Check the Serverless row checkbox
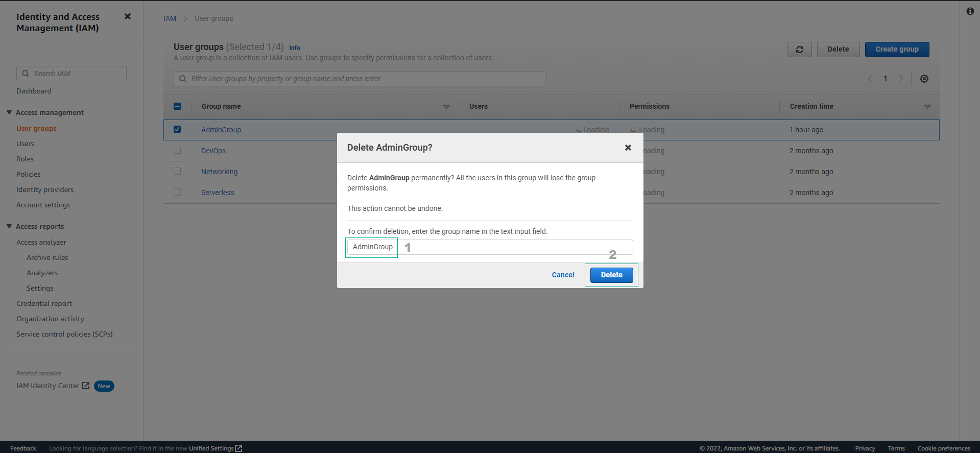 tap(177, 192)
